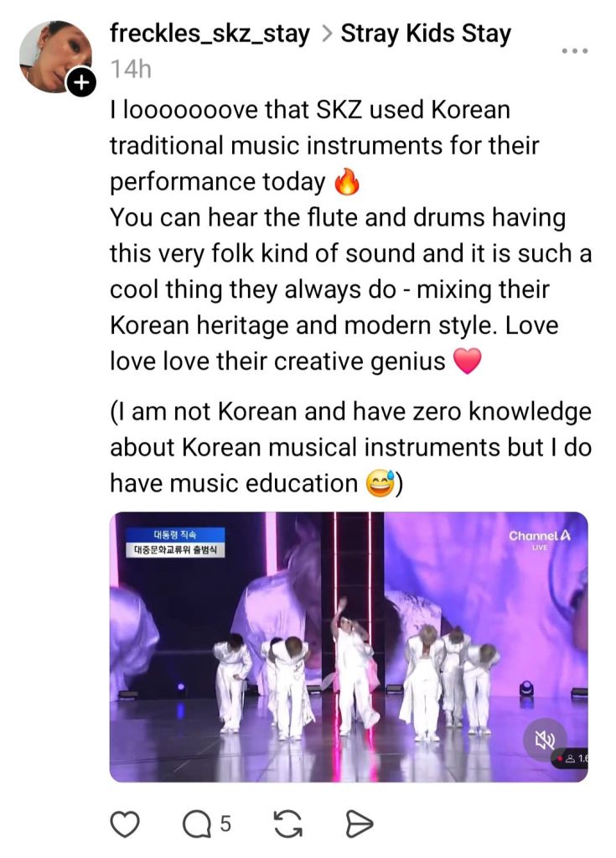This screenshot has width=616, height=858.
Task: Tap the pink heart emoji in text
Action: tap(468, 361)
